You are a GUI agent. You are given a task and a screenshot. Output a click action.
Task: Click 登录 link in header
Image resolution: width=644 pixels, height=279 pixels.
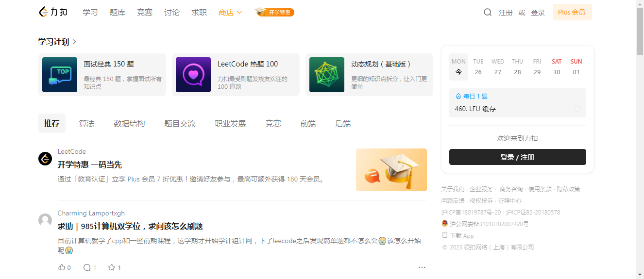(538, 13)
